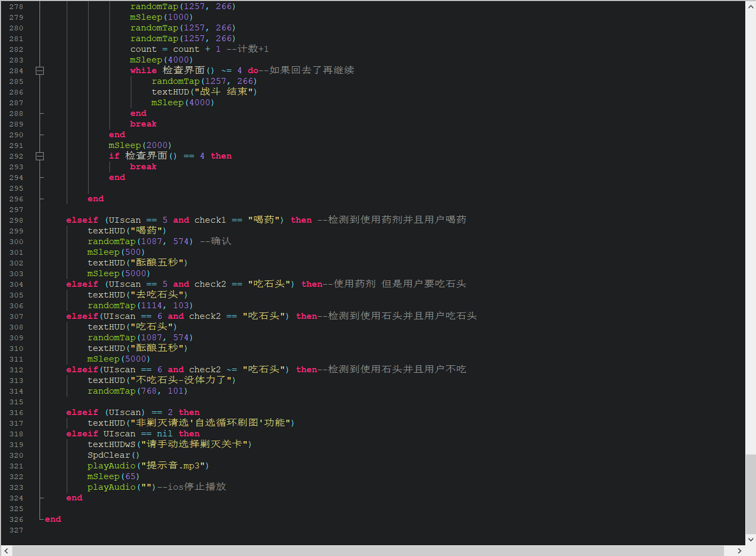Screen dimensions: 756x556
Task: Click 'mSleep(2000)' on line 291
Action: (140, 145)
